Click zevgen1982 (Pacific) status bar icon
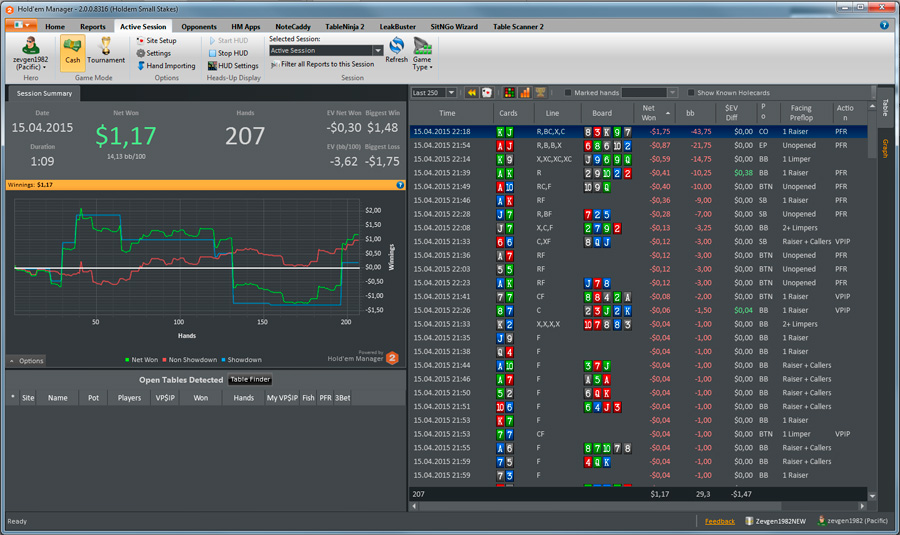 [821, 521]
